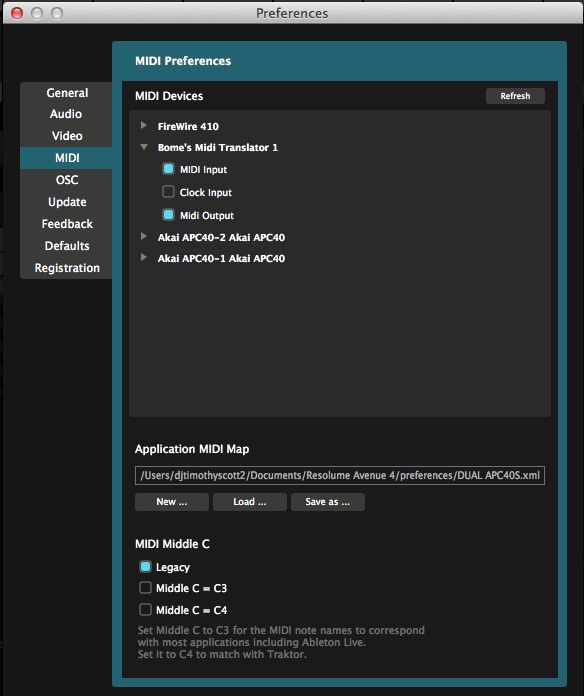
Task: Minimize the Preferences window
Action: 37,13
